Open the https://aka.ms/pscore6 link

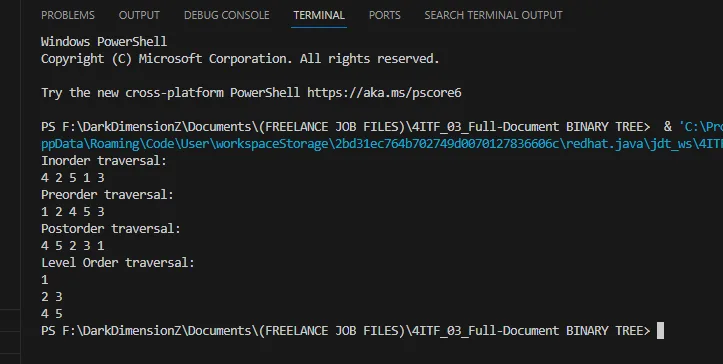pyautogui.click(x=384, y=93)
